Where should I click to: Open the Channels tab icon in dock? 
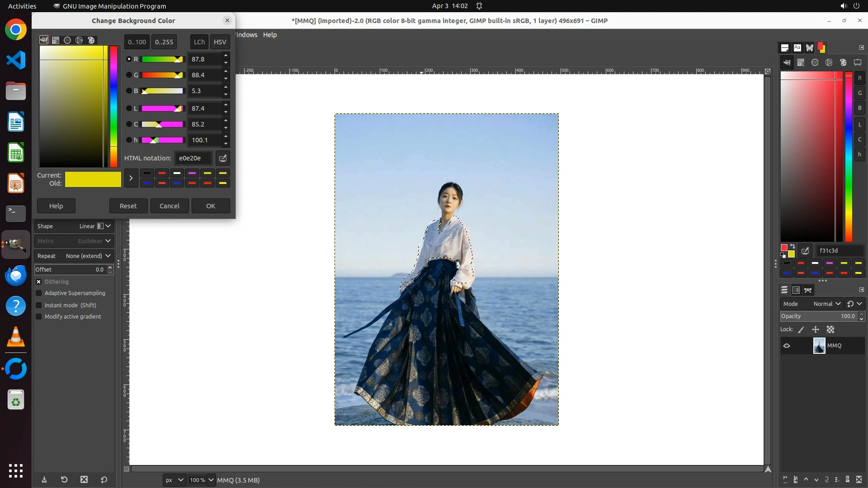pyautogui.click(x=796, y=290)
